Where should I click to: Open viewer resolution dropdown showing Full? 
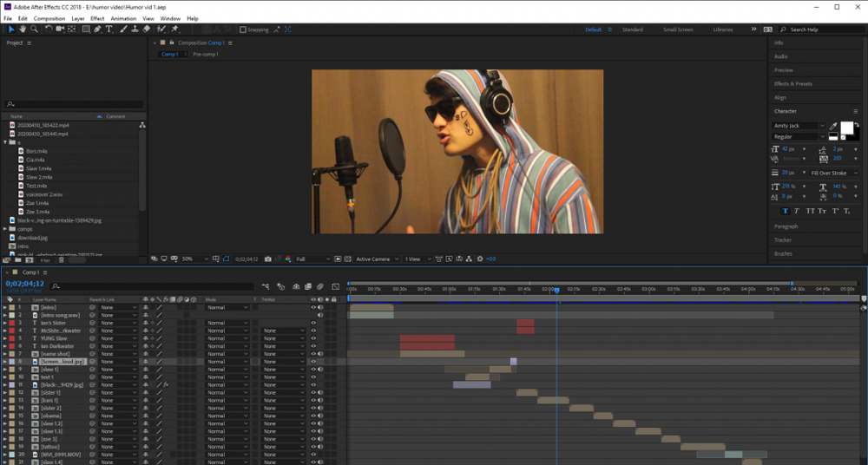coord(313,259)
